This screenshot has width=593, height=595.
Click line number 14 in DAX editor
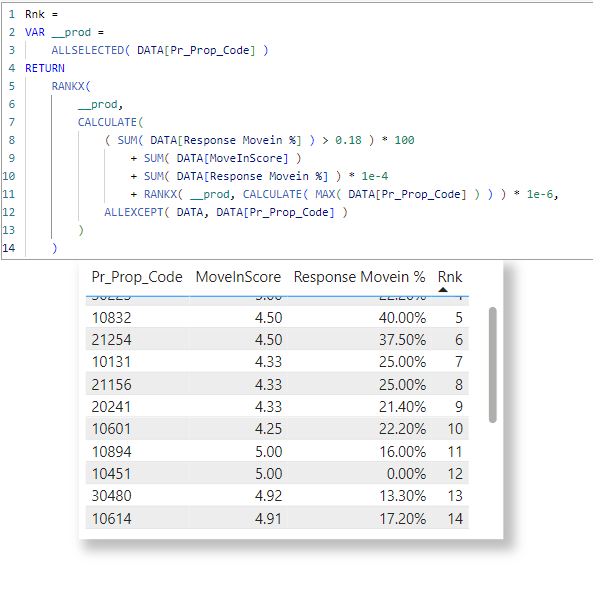[9, 248]
